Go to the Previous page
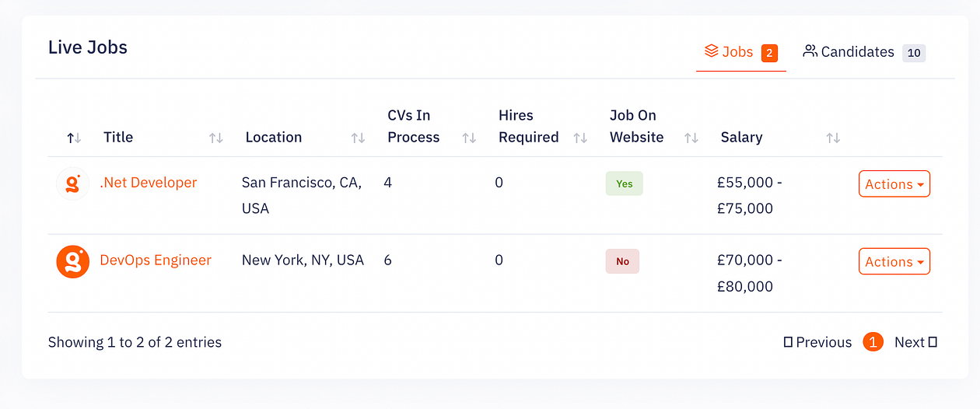Viewport: 980px width, 409px height. pyautogui.click(x=817, y=342)
